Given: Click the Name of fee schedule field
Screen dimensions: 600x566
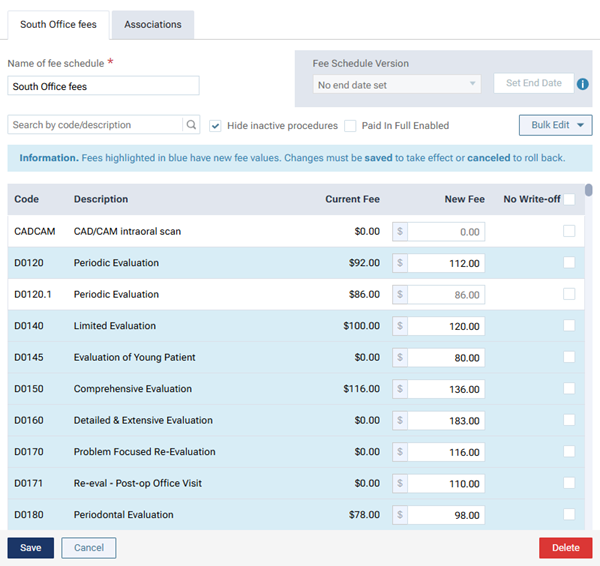Looking at the screenshot, I should pyautogui.click(x=103, y=87).
